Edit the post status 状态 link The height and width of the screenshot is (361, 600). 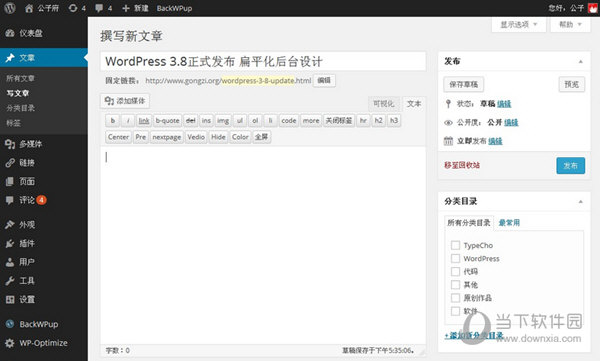click(x=504, y=104)
